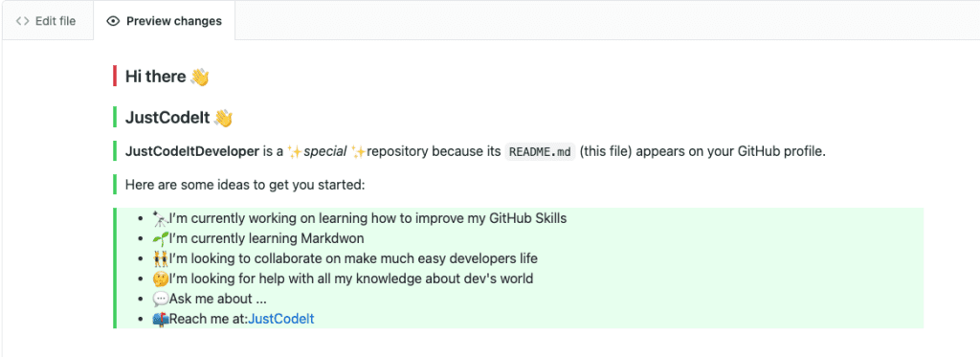The image size is (980, 357).
Task: Click the waving hand emoji after Hi there
Action: (x=199, y=77)
